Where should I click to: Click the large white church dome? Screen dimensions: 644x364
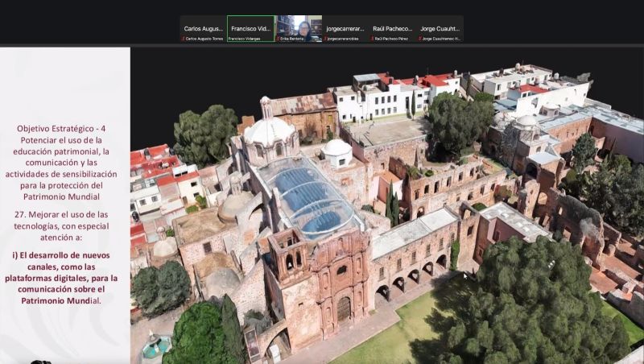[269, 131]
